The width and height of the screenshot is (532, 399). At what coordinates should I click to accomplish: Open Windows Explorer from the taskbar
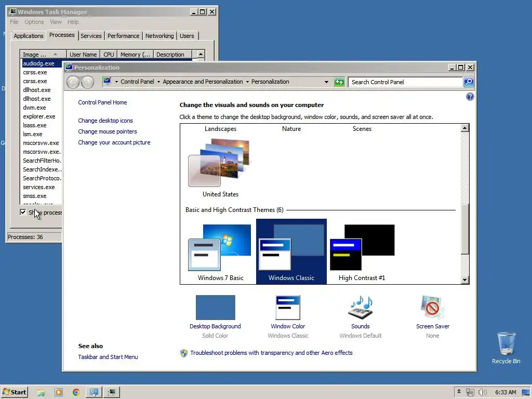(41, 393)
